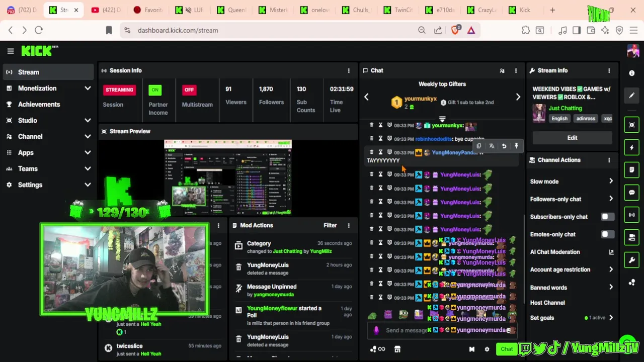Open Banned words settings
The width and height of the screenshot is (644, 362).
[572, 288]
